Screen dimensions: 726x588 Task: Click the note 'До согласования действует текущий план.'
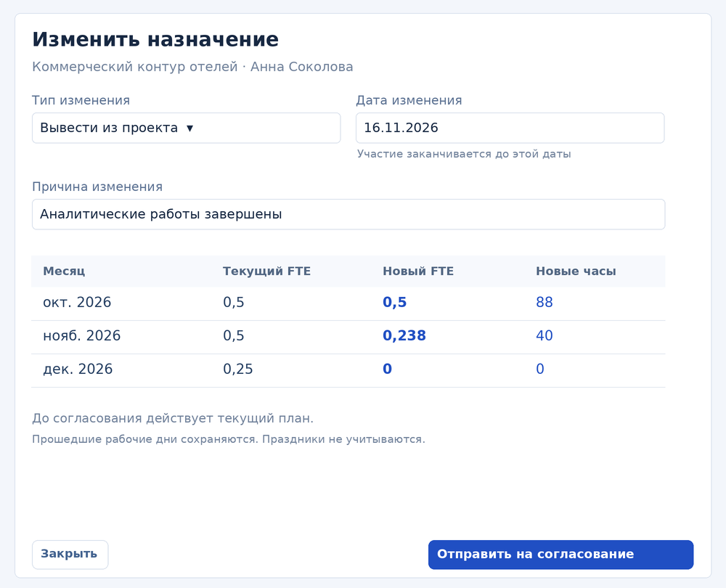pos(173,419)
